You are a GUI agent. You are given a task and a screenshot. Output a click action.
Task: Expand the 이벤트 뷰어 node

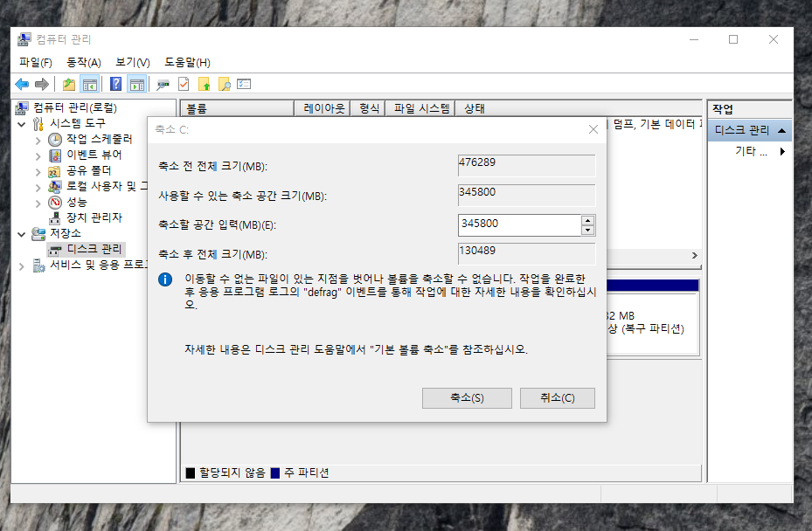pos(38,155)
